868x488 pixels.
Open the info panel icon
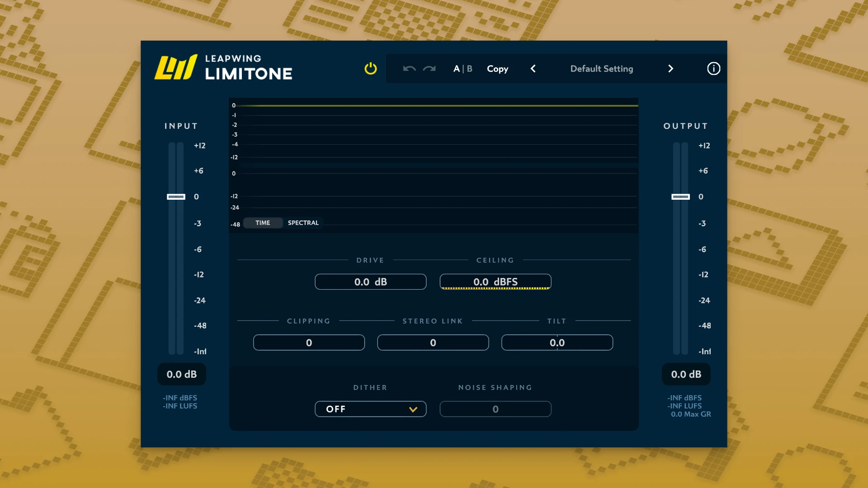pyautogui.click(x=713, y=69)
